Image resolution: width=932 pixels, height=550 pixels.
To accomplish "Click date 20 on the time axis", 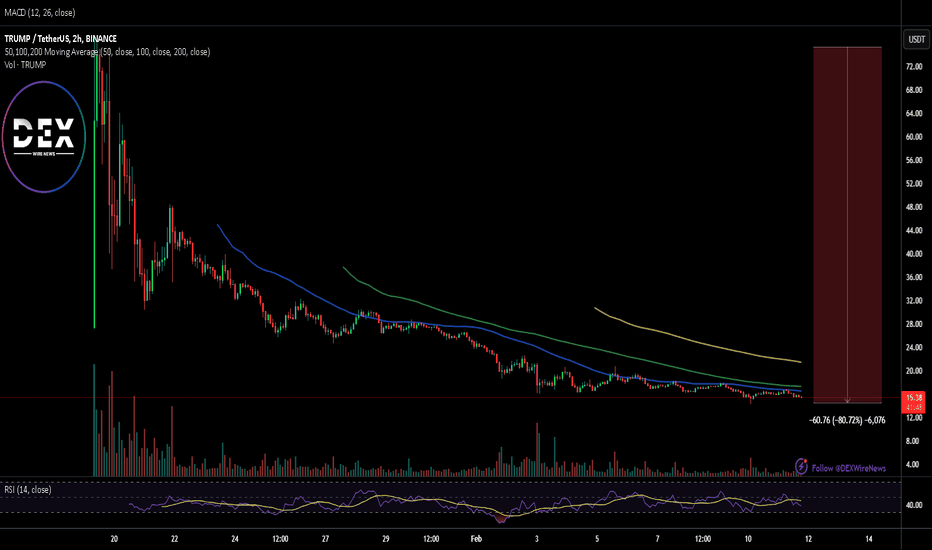I will tap(114, 539).
